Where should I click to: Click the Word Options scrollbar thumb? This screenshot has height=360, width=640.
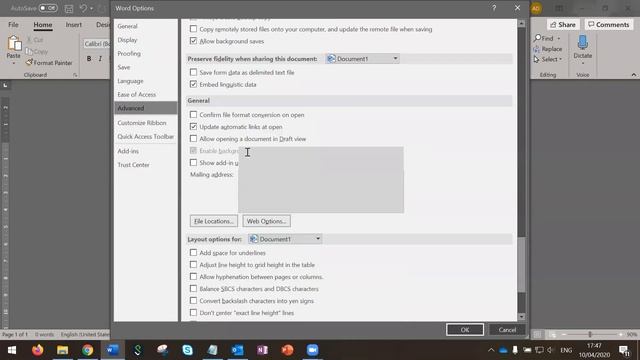click(522, 264)
